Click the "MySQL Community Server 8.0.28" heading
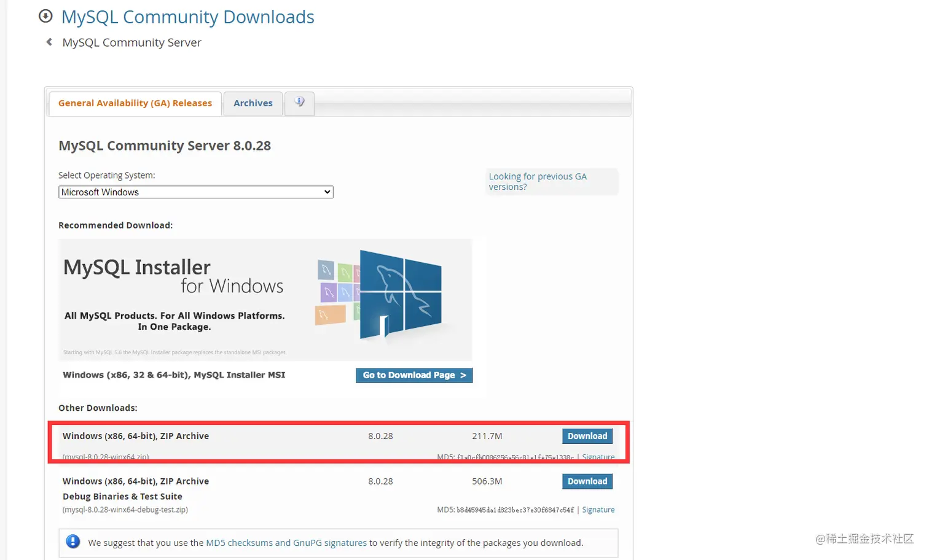This screenshot has width=929, height=560. [x=165, y=146]
